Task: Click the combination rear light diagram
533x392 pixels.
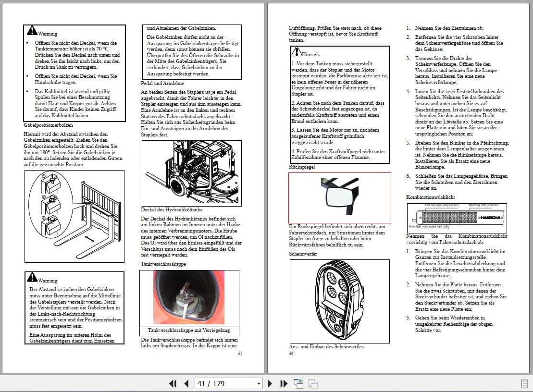Action: [x=457, y=218]
